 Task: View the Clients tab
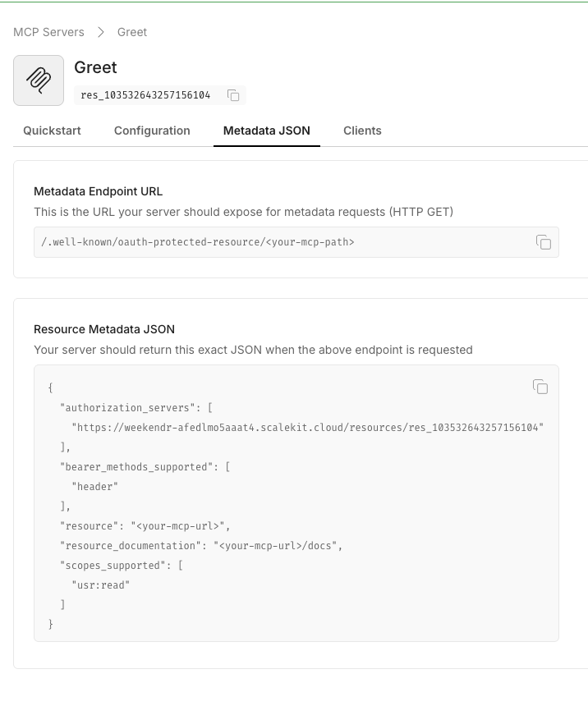[x=362, y=131]
